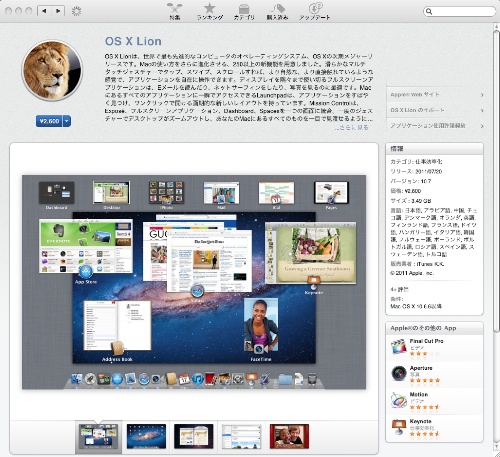The width and height of the screenshot is (500, 457).
Task: Click the Final Cut Pro star rating
Action: point(425,353)
